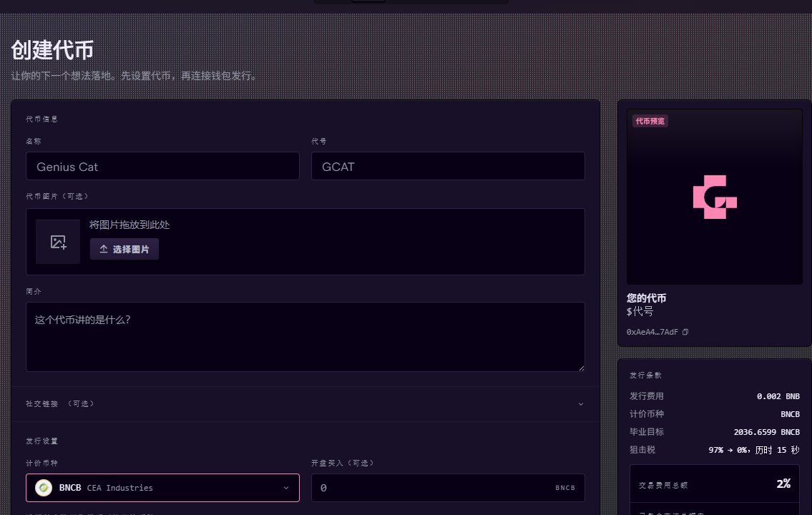Expand the 社交链接（可选）section

click(305, 403)
